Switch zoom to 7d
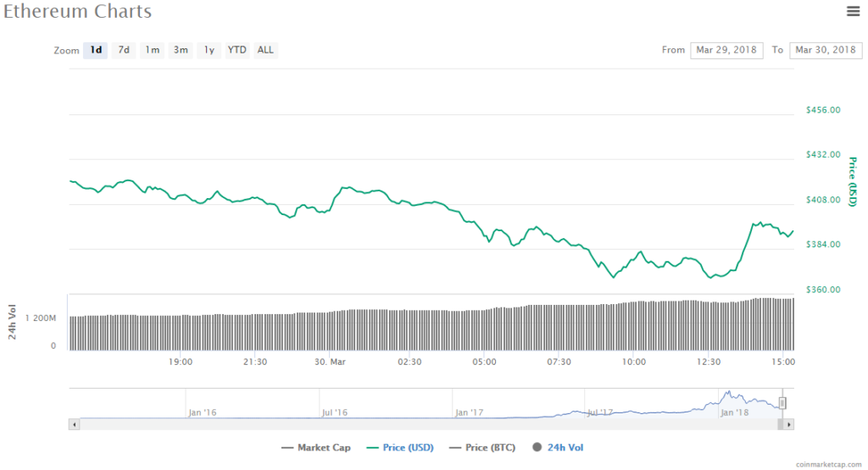This screenshot has width=868, height=470. [x=124, y=50]
